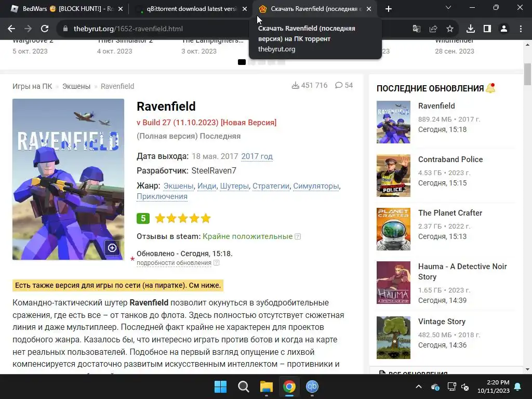Viewport: 532px width, 399px height.
Task: Open the Windows Start menu
Action: [220, 387]
